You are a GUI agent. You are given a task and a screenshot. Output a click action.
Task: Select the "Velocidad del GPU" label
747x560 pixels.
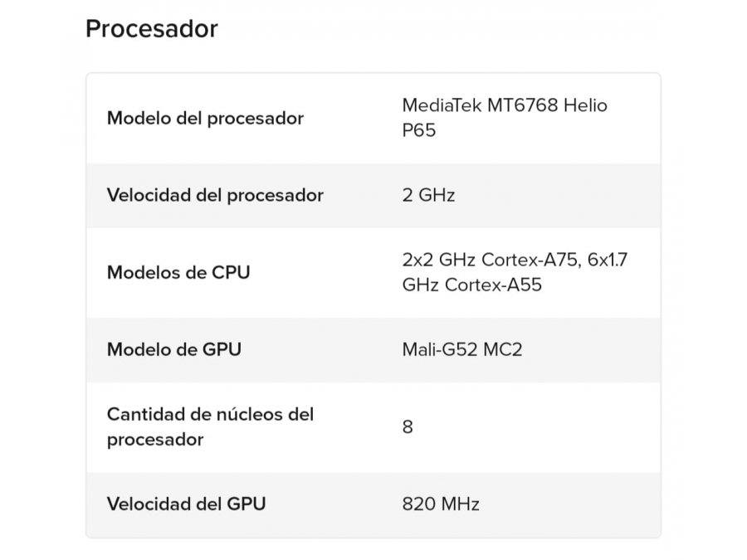[187, 504]
